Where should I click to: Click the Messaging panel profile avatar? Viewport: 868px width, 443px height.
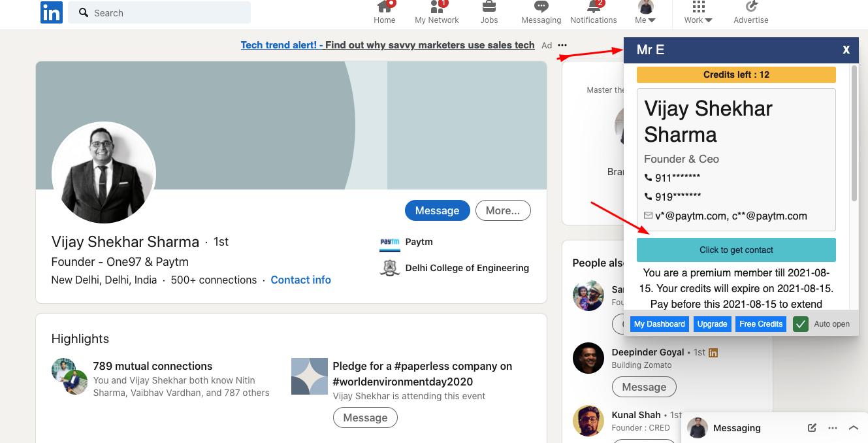pyautogui.click(x=698, y=428)
